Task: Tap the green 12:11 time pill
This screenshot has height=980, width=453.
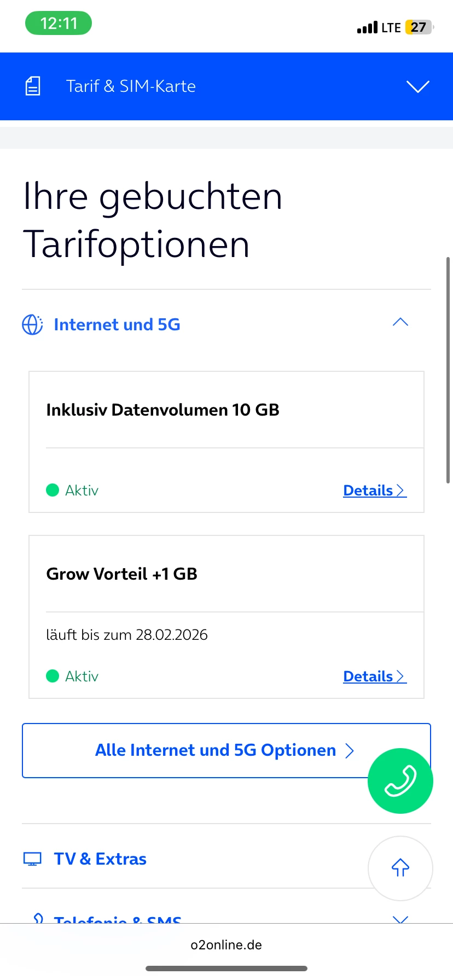Action: 59,24
